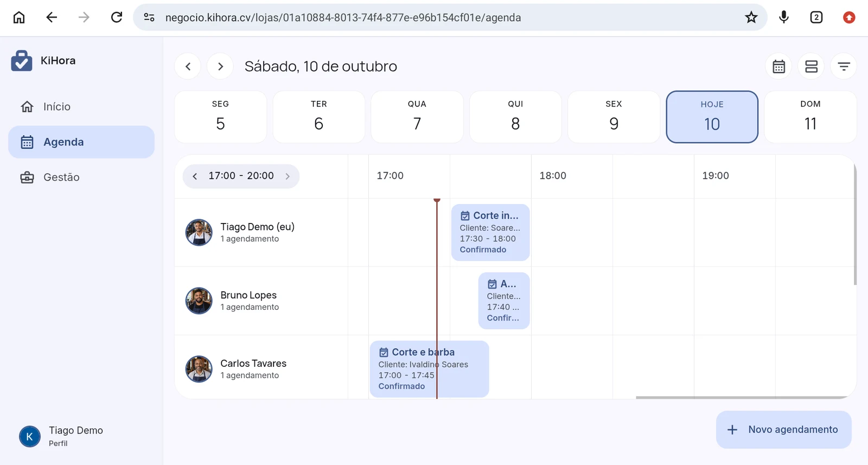This screenshot has height=465, width=868.
Task: Open site settings icon in address bar
Action: (149, 17)
